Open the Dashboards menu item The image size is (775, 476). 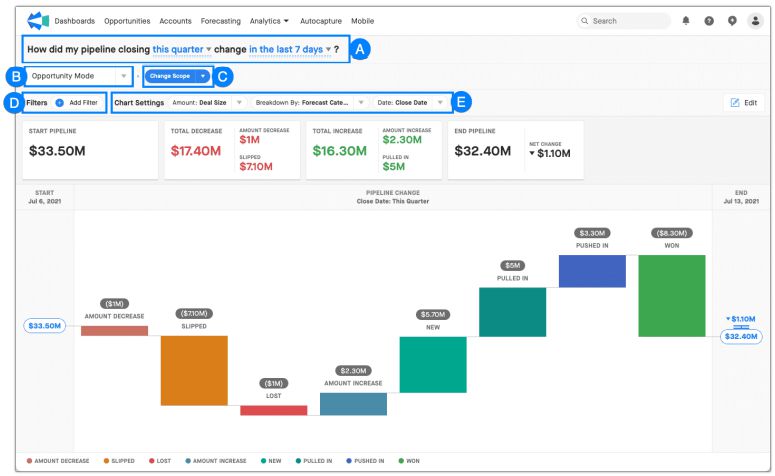coord(75,21)
